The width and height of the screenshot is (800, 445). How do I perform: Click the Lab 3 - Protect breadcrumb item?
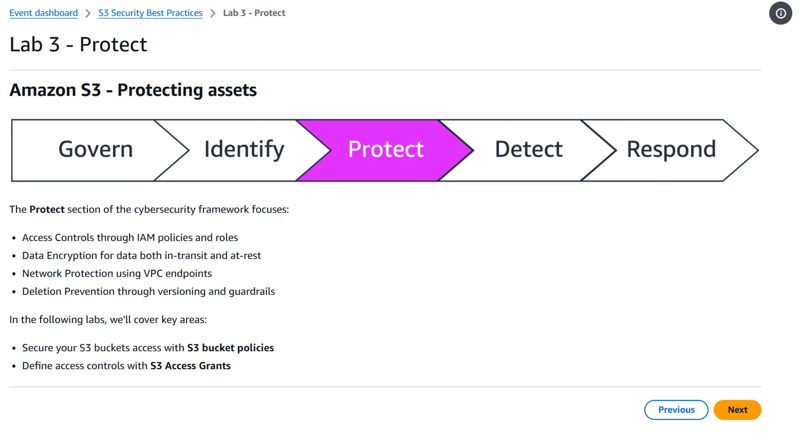click(254, 13)
